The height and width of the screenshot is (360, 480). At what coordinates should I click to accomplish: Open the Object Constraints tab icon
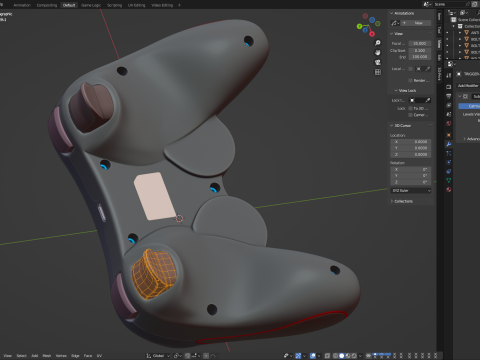click(x=449, y=171)
